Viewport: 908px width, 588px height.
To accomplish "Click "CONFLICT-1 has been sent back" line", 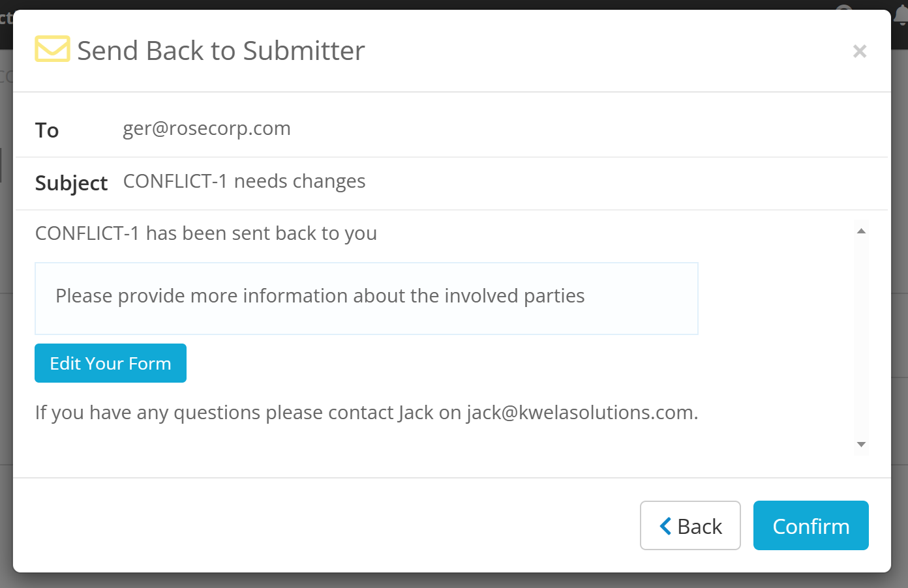I will 206,233.
